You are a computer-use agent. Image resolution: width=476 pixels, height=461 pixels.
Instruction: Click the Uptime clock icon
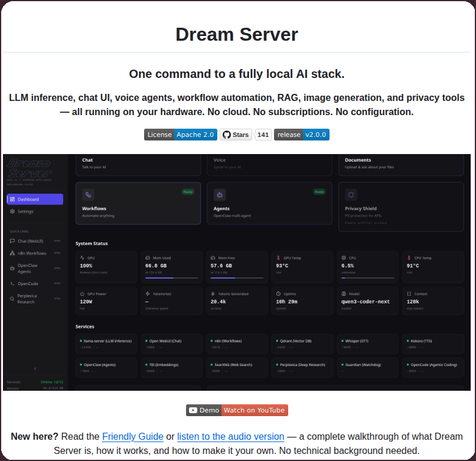coord(278,294)
